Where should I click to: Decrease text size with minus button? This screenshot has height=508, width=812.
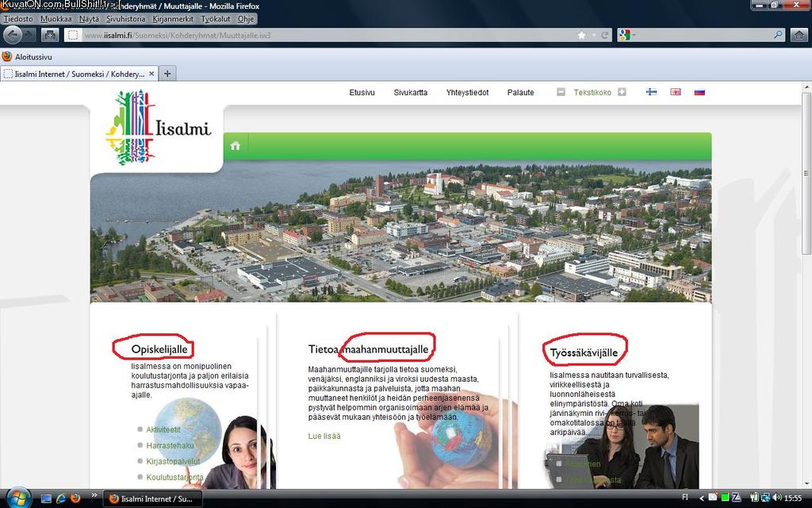pyautogui.click(x=561, y=92)
